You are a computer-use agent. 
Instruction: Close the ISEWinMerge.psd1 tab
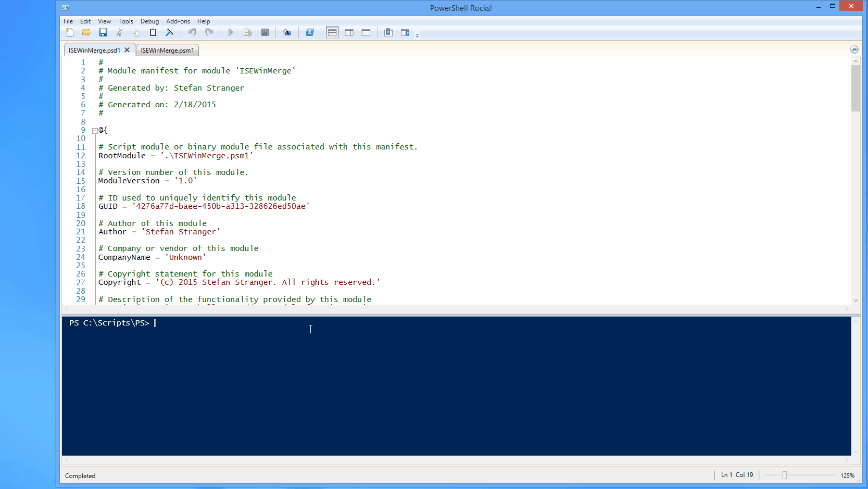coord(127,50)
